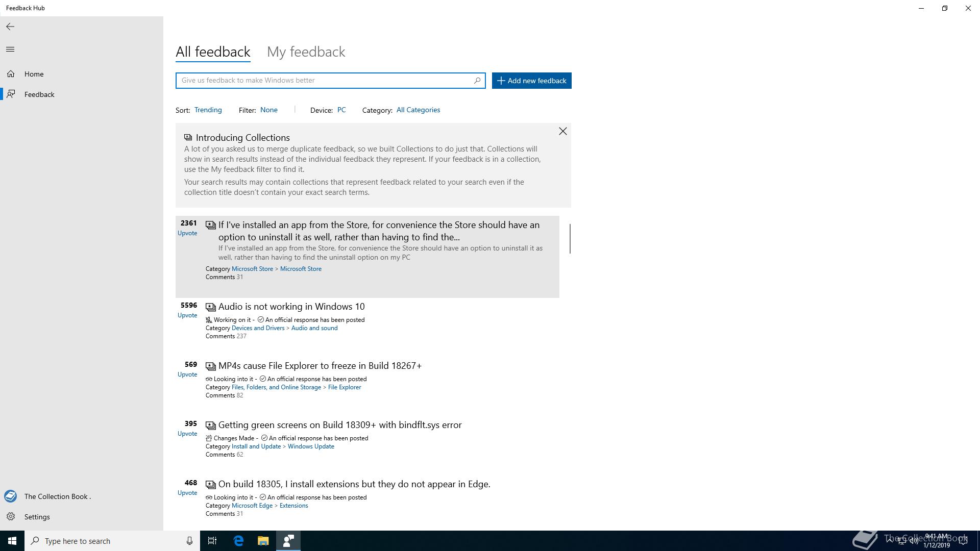The image size is (980, 551).
Task: Click Files, Folders, and Online Storage link
Action: click(x=276, y=387)
